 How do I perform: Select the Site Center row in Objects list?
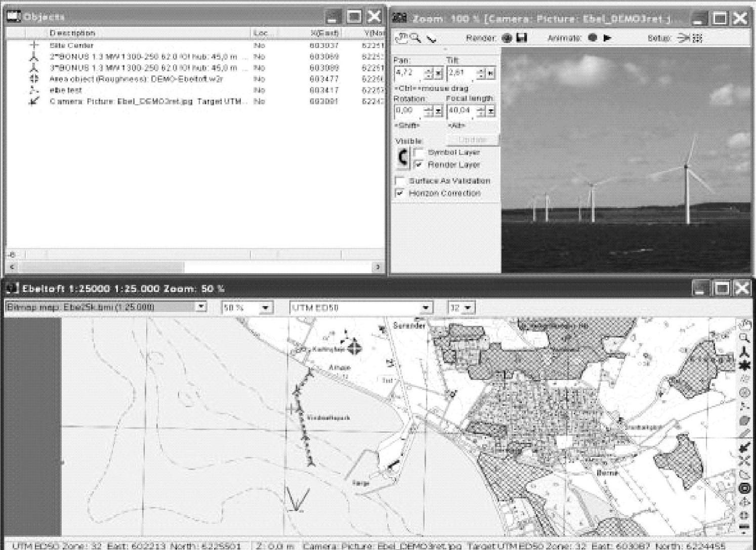point(71,46)
